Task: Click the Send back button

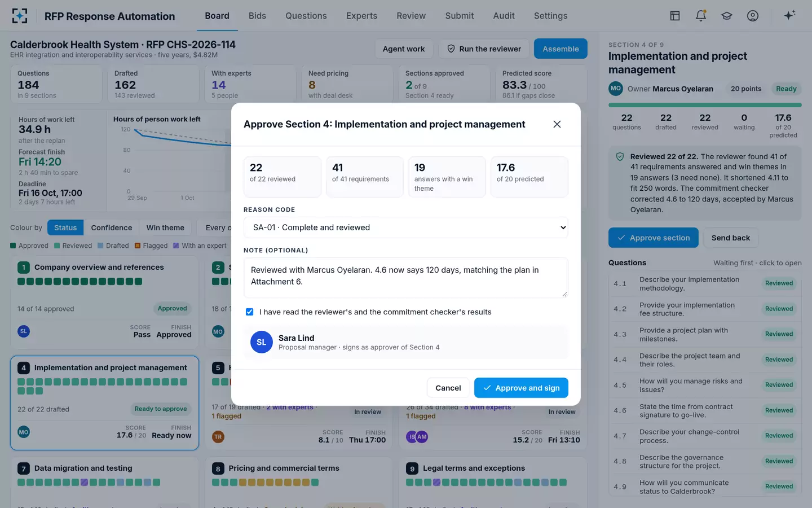Action: point(731,238)
